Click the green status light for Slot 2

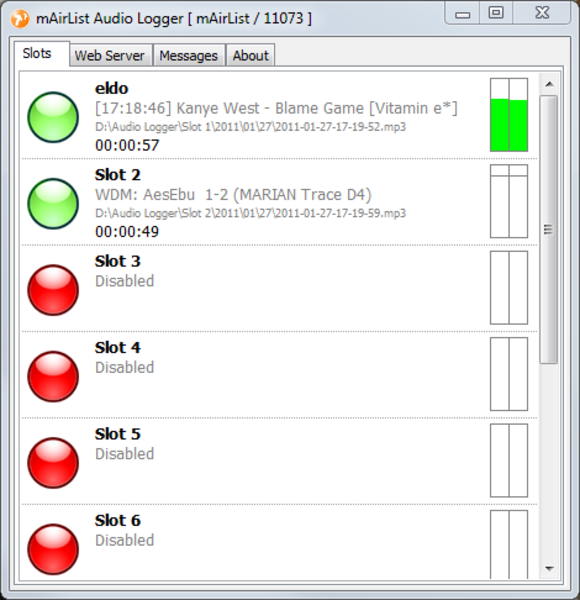pos(53,204)
